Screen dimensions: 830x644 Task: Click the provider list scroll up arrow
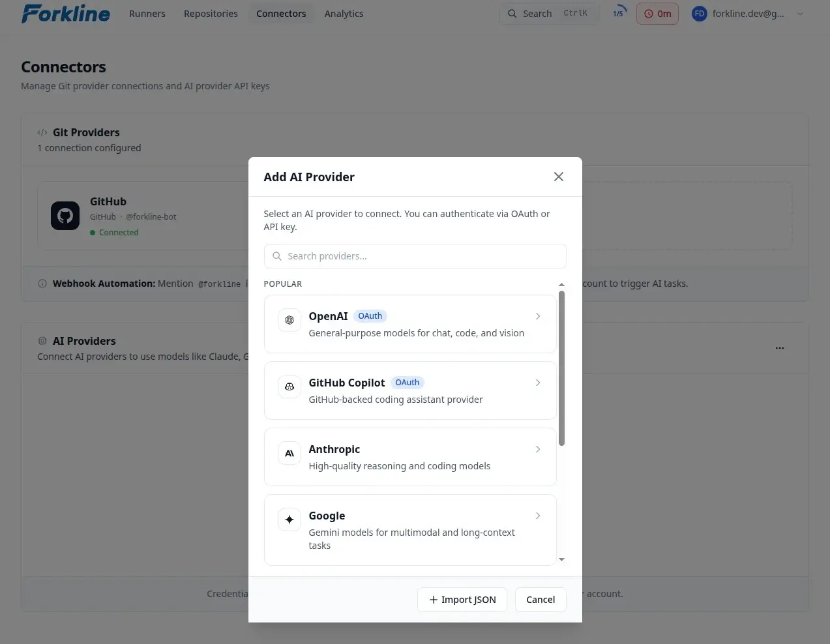(562, 285)
